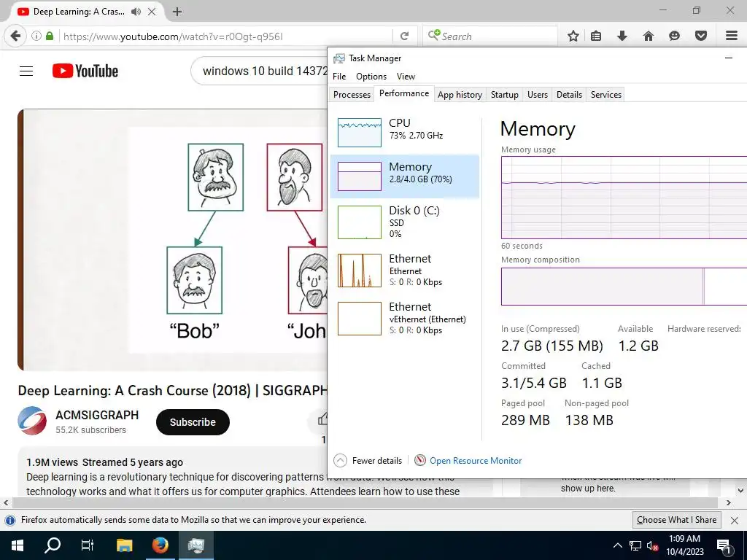Click Firefox icon on taskbar
The width and height of the screenshot is (747, 560).
click(x=160, y=545)
